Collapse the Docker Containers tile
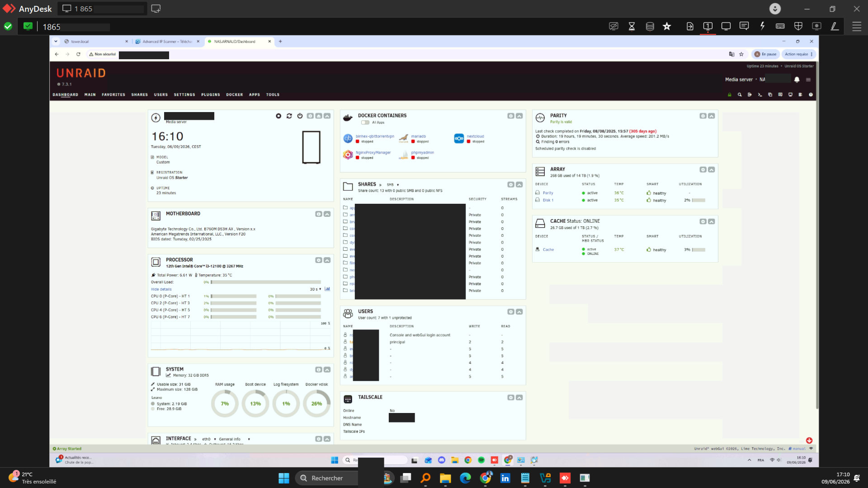The width and height of the screenshot is (868, 488). coord(519,116)
